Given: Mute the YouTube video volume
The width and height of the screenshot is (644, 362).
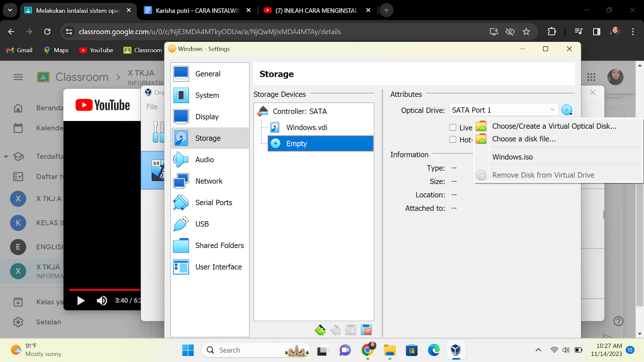Looking at the screenshot, I should [102, 300].
